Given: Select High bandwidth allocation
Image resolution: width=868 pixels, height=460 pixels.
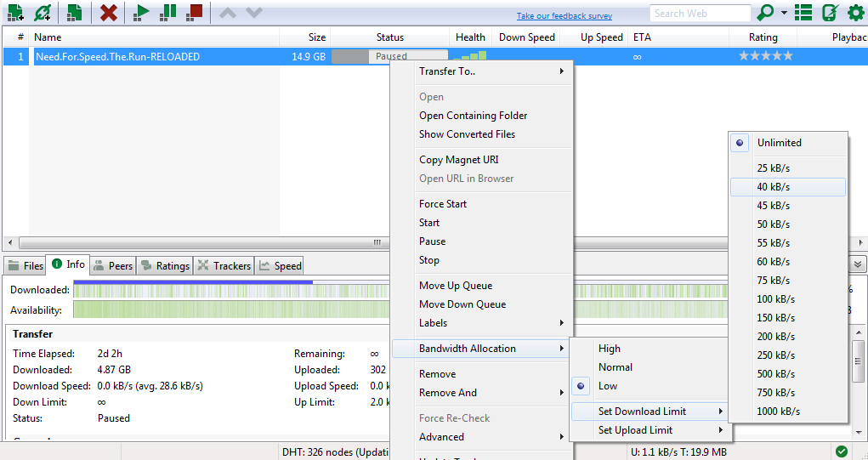Looking at the screenshot, I should click(x=650, y=348).
